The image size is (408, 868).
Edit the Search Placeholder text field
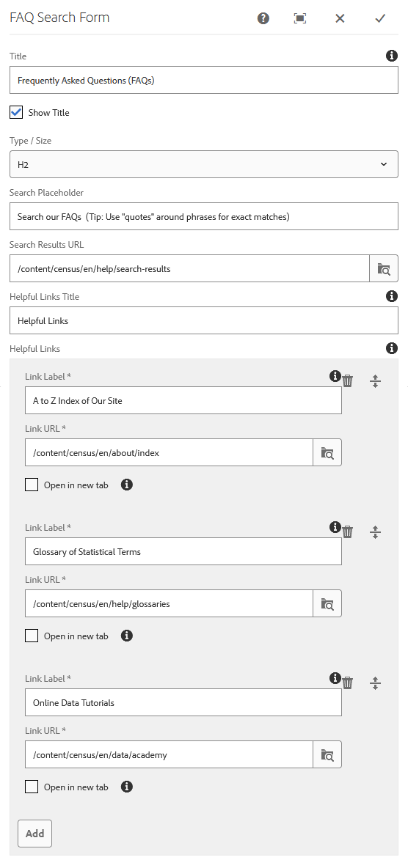click(x=203, y=216)
